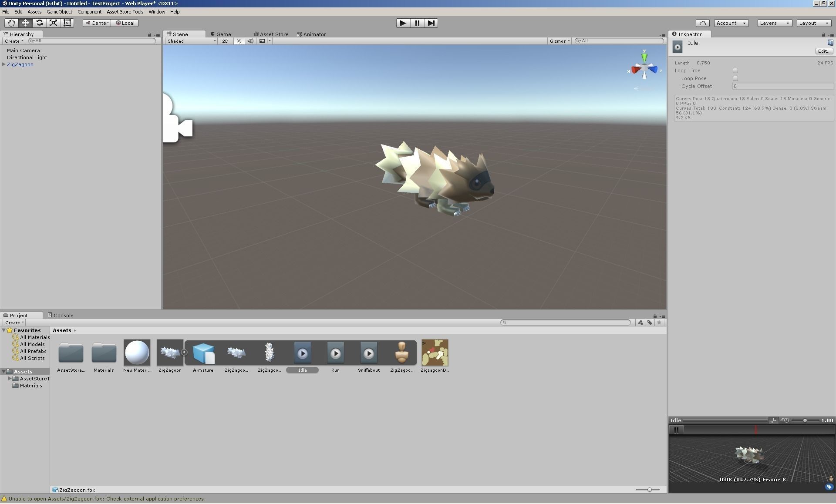Viewport: 836px width, 504px height.
Task: Click the Pause button in the top toolbar
Action: 417,23
